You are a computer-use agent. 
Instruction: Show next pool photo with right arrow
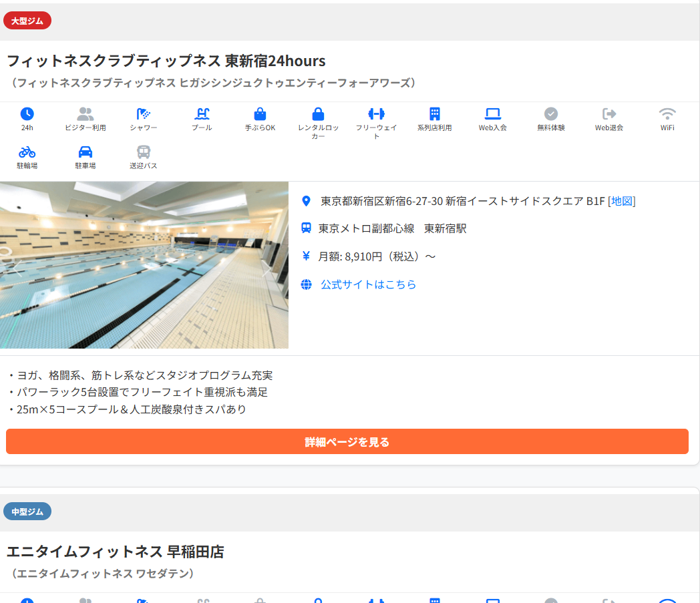[267, 268]
